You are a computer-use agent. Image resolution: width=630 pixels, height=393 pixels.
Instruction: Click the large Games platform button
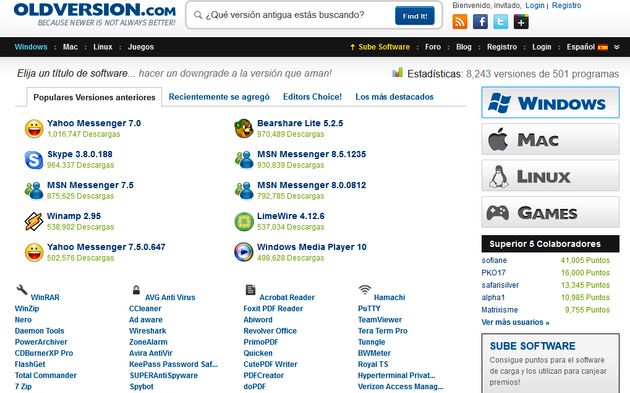pyautogui.click(x=550, y=212)
